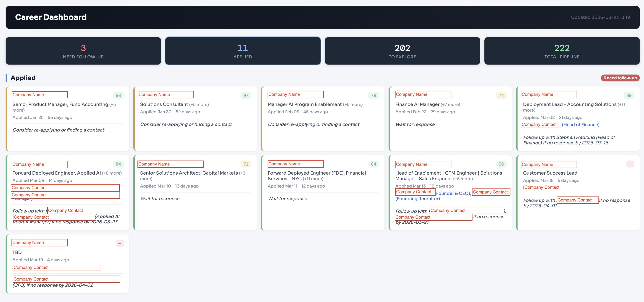Expand '(+5 more)' on Solutions Consultant
The height and width of the screenshot is (302, 644).
[x=199, y=104]
